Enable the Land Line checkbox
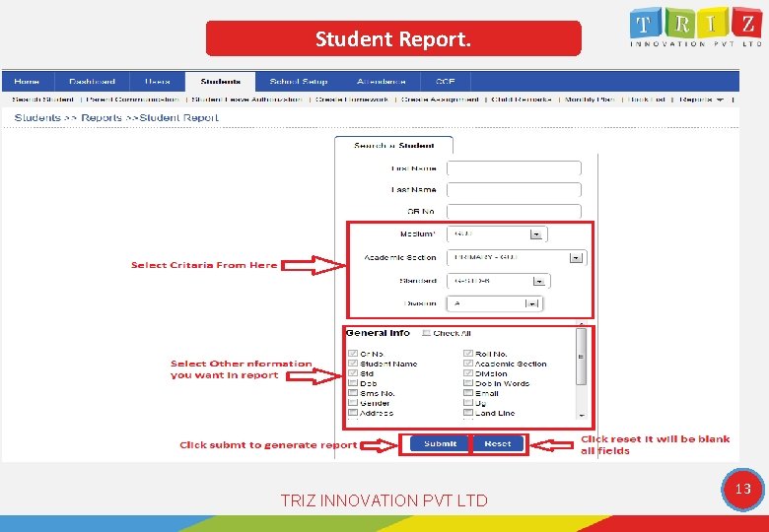The image size is (769, 532). click(x=468, y=413)
